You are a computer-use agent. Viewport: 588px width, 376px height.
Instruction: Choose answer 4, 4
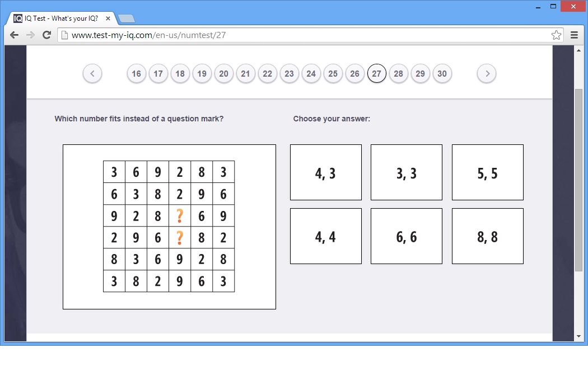326,236
